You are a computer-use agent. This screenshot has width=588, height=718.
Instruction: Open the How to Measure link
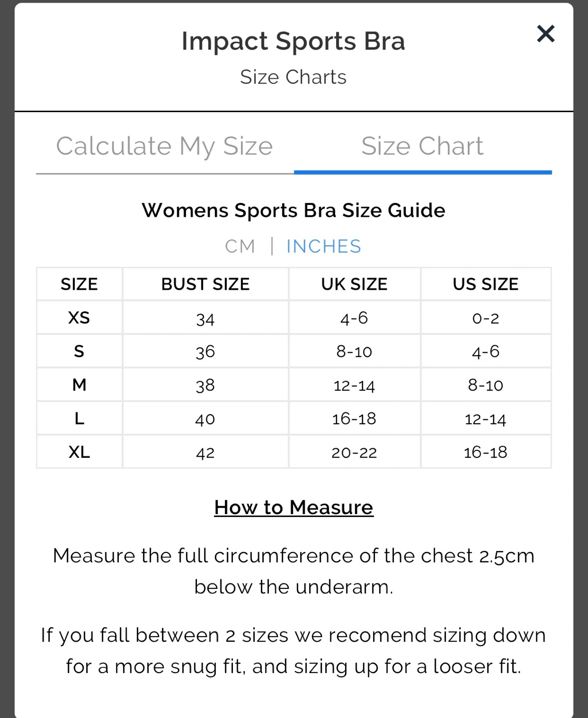(x=294, y=508)
